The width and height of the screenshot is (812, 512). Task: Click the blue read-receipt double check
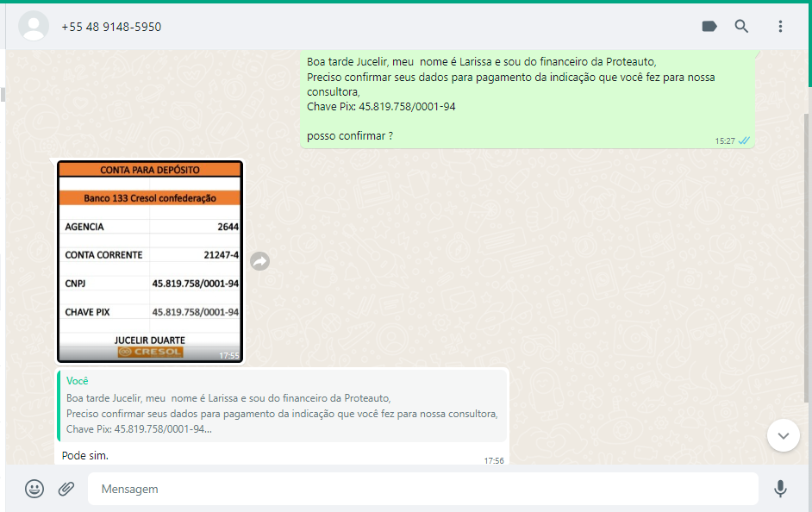[744, 140]
